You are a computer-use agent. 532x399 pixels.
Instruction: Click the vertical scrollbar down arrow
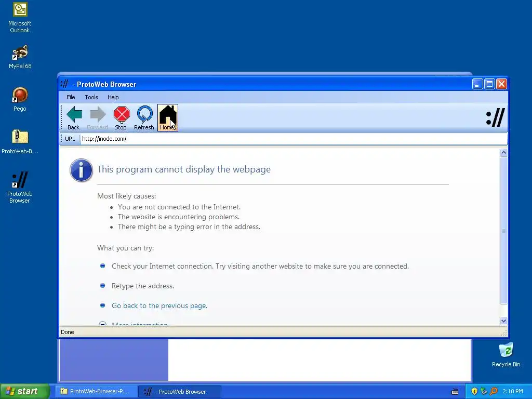click(x=503, y=321)
